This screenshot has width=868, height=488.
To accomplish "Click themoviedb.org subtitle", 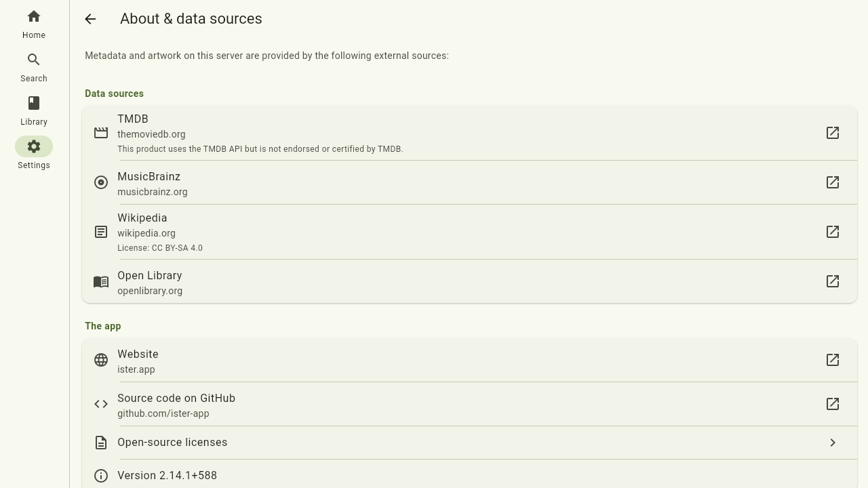I will point(151,134).
